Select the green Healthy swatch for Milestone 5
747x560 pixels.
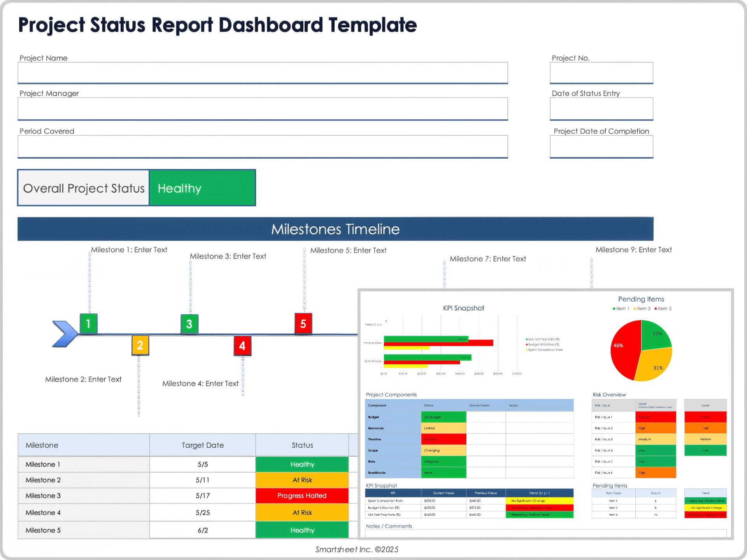302,530
